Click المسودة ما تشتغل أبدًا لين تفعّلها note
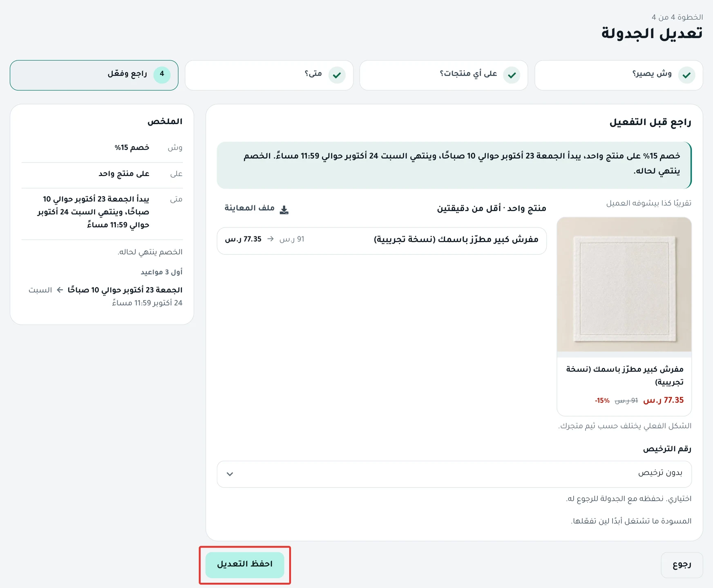 coord(631,521)
